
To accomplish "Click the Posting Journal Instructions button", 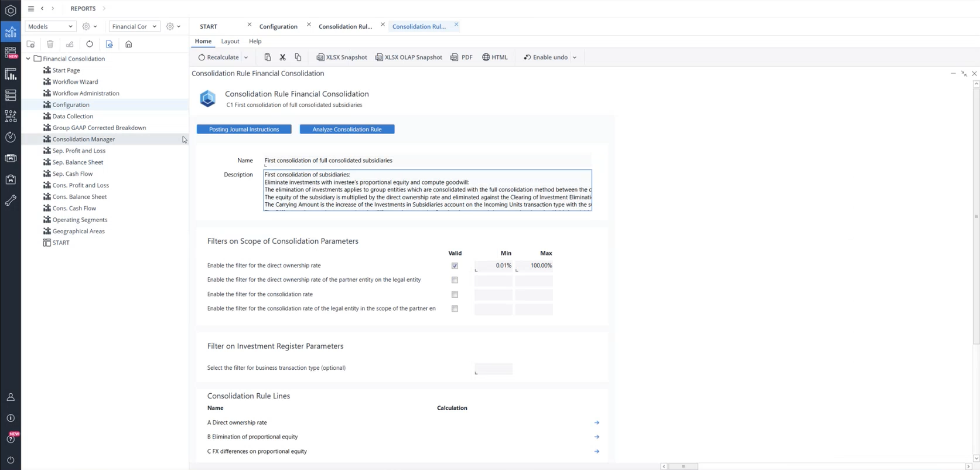I will [x=244, y=130].
